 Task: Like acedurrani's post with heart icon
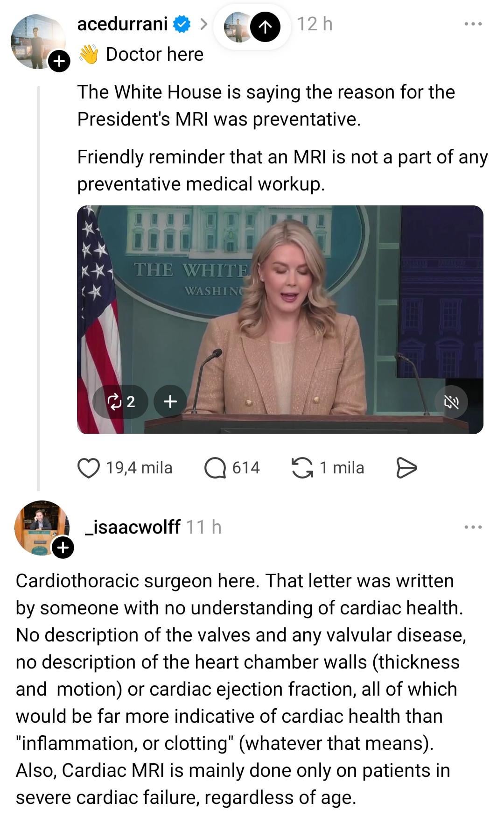pos(88,468)
